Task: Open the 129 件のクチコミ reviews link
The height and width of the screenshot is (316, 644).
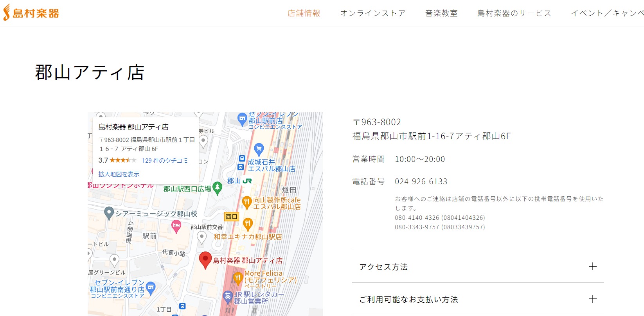Action: (165, 160)
